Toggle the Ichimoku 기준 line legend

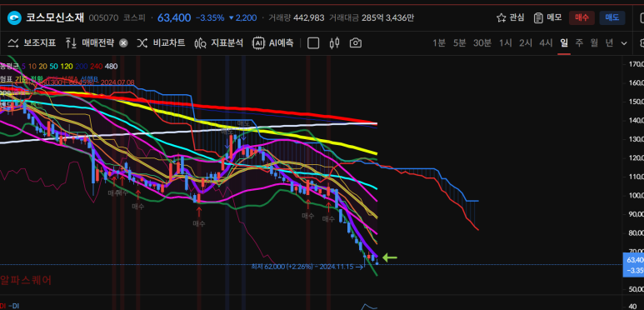point(21,79)
